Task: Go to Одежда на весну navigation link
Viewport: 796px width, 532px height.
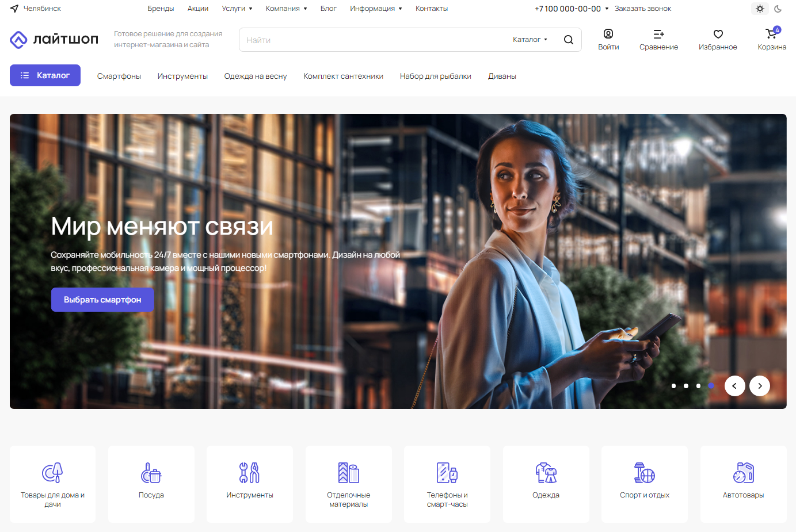Action: tap(256, 76)
